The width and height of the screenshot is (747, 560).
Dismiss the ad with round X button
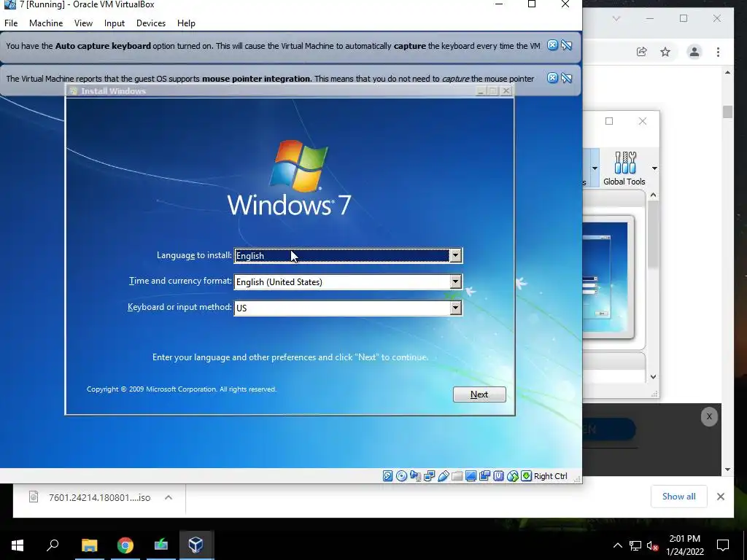click(x=709, y=416)
